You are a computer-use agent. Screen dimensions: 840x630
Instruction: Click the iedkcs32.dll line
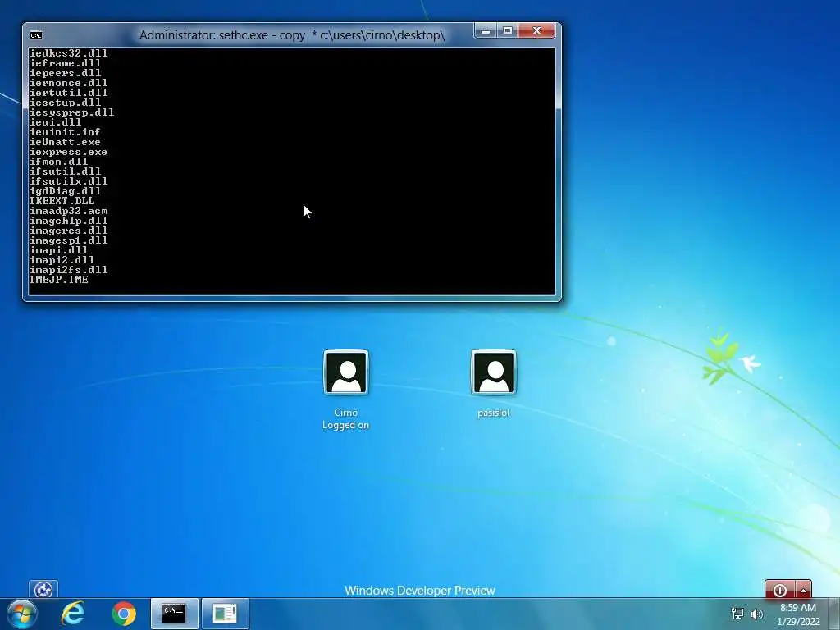click(69, 53)
